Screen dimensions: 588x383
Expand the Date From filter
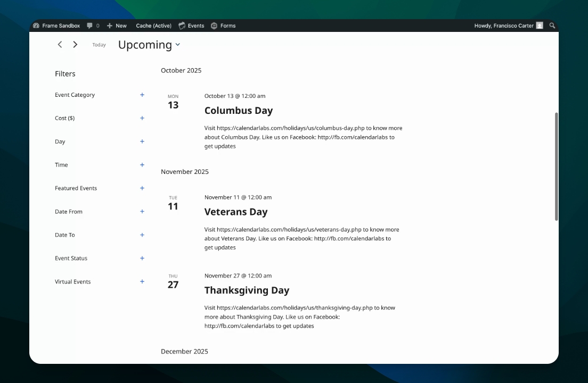(x=142, y=212)
